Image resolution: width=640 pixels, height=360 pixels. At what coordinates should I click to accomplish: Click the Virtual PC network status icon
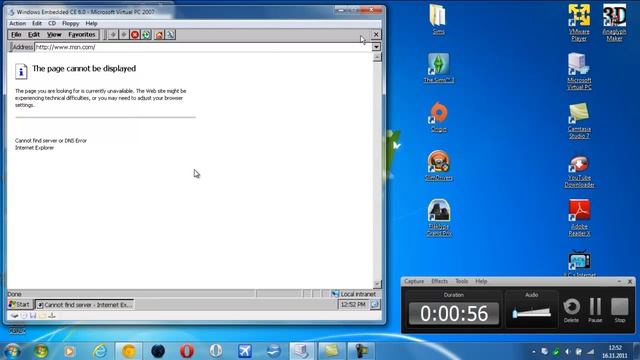[52, 316]
